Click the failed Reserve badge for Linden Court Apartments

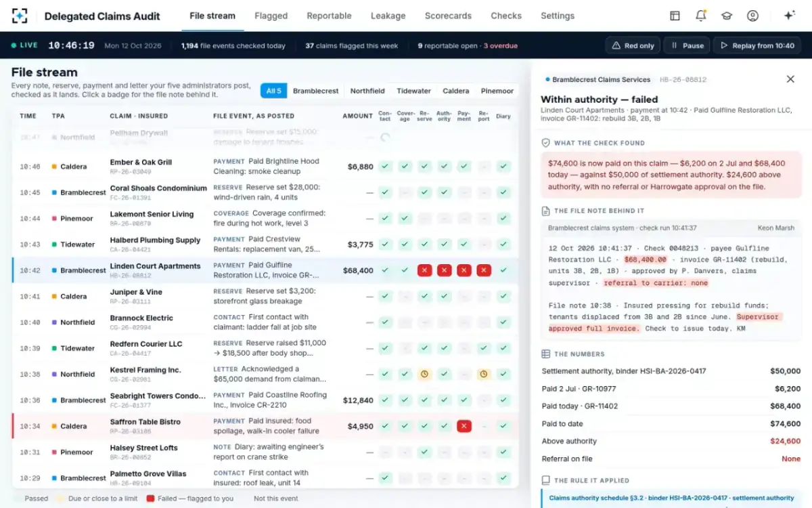424,270
